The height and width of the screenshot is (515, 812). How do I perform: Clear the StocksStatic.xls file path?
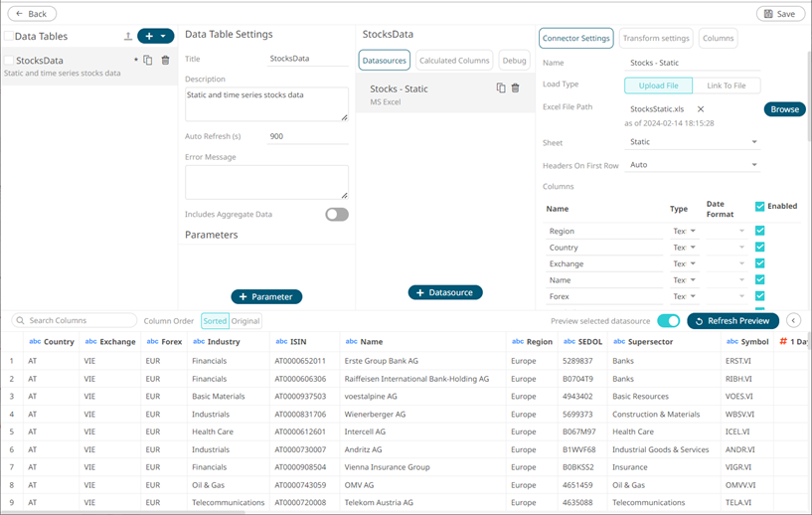pos(701,108)
